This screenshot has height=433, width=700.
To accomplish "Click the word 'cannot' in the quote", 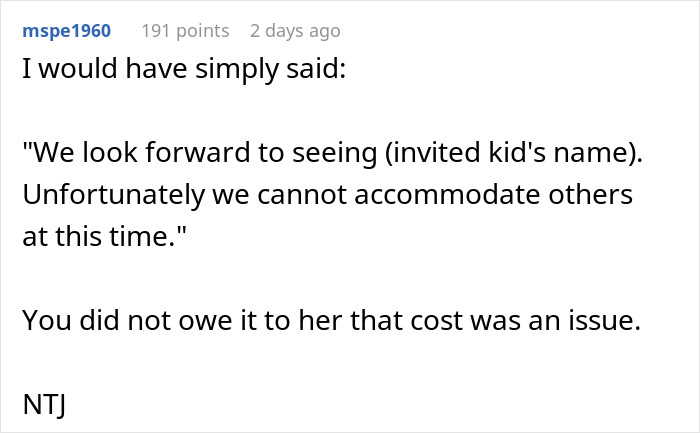I will click(x=294, y=195).
